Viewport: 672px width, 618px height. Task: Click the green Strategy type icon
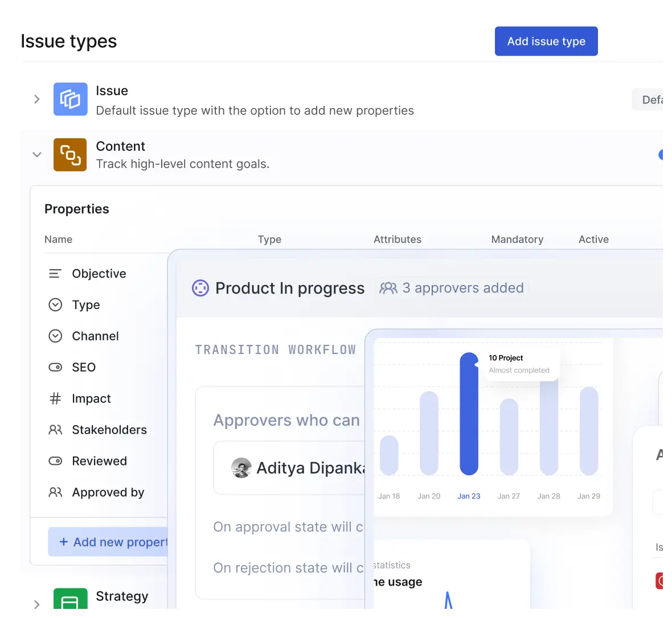(70, 600)
